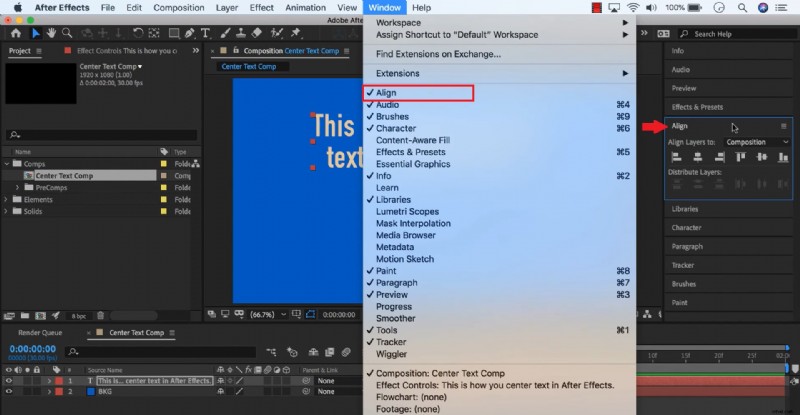The image size is (800, 415).
Task: Click New Folder icon in Project panel
Action: tap(24, 315)
